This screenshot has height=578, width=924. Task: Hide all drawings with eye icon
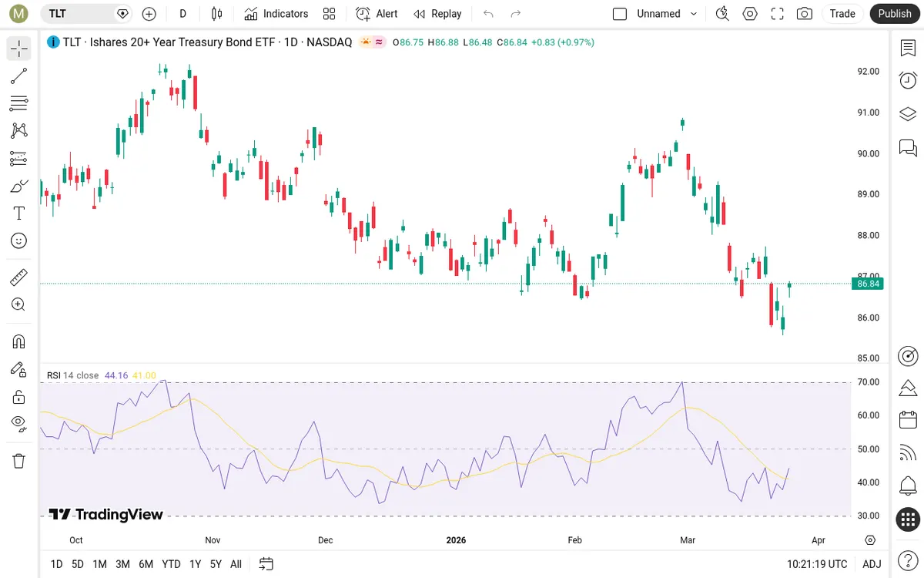[19, 423]
